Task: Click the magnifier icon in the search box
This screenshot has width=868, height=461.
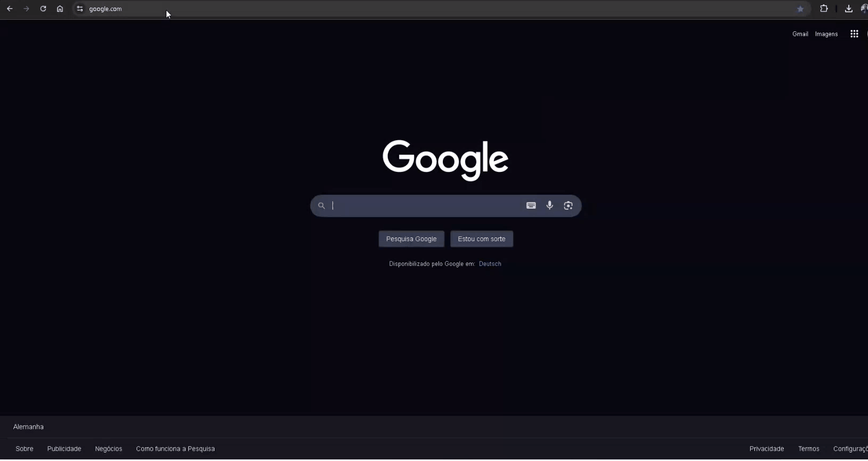Action: pyautogui.click(x=321, y=206)
